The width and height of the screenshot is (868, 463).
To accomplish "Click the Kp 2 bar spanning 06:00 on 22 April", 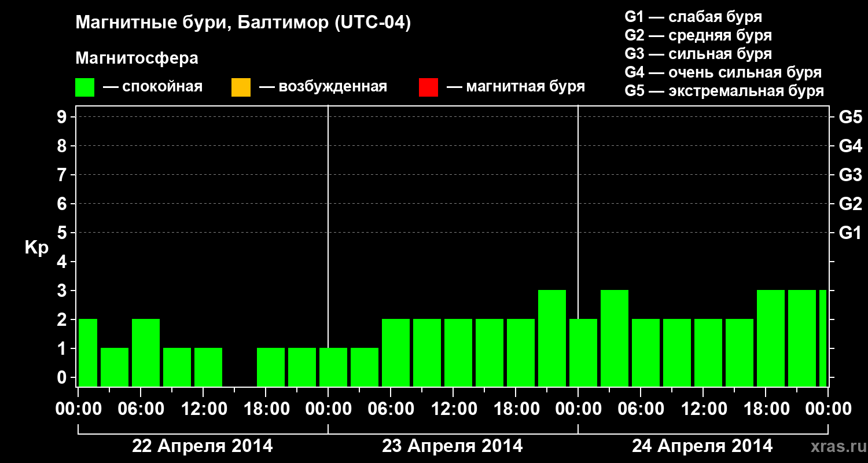I will tap(146, 352).
